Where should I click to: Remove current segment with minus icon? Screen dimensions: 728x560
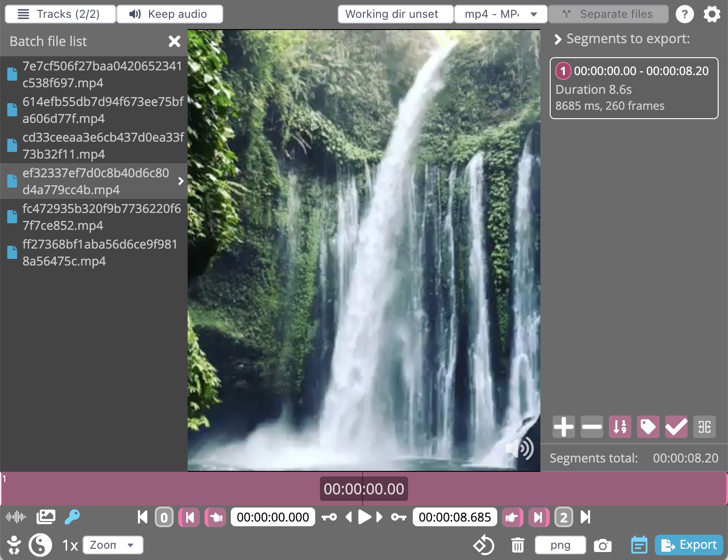pyautogui.click(x=592, y=427)
